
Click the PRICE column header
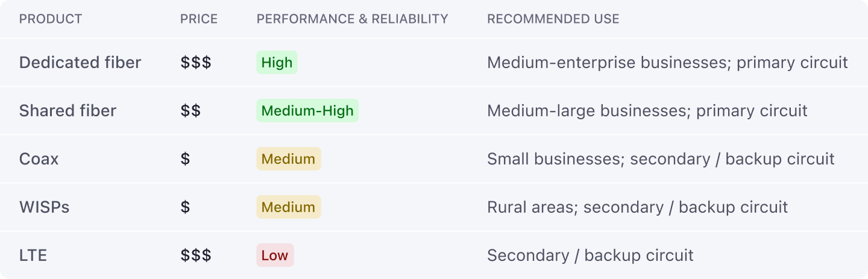[x=199, y=19]
